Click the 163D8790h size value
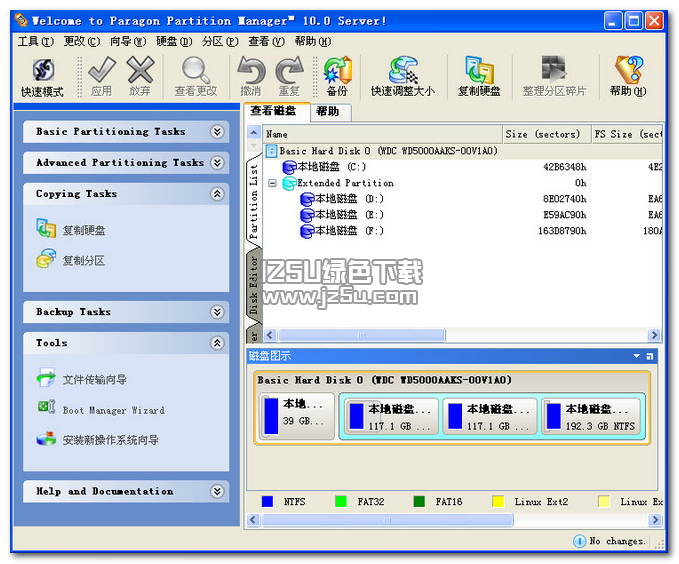 point(562,231)
